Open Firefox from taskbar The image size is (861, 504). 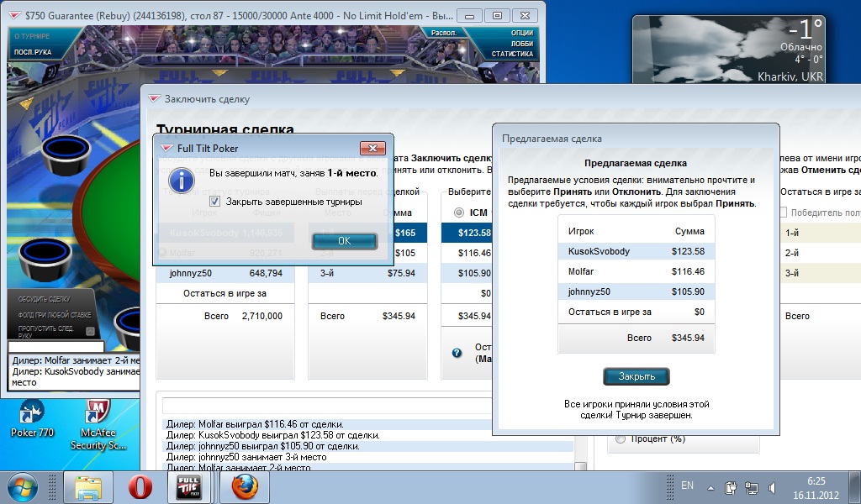245,487
